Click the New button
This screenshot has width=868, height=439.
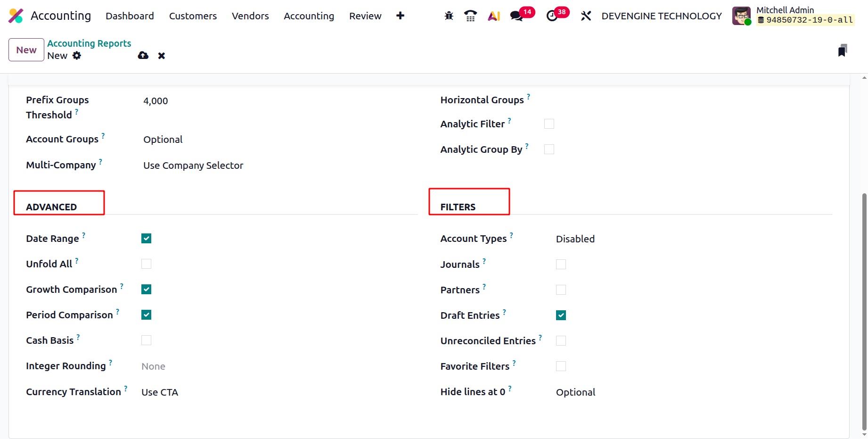tap(26, 50)
